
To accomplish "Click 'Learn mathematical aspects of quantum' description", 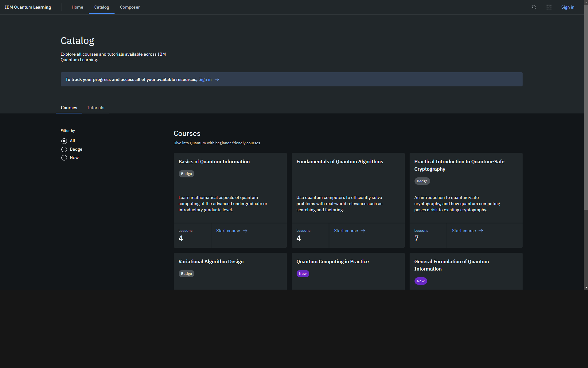I will [223, 204].
